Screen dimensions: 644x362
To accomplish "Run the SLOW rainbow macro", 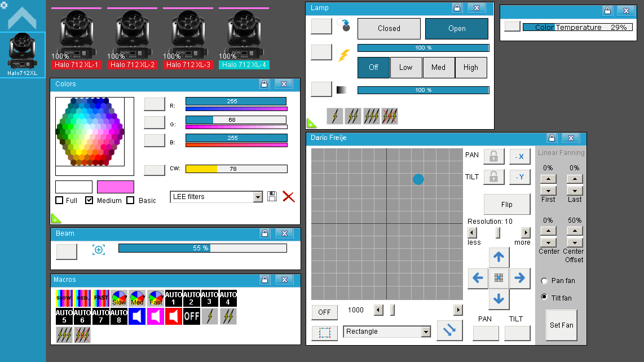I will [x=64, y=298].
